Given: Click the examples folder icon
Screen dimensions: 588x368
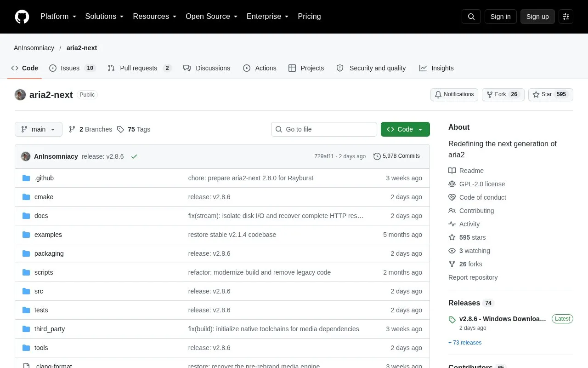Looking at the screenshot, I should tap(26, 235).
